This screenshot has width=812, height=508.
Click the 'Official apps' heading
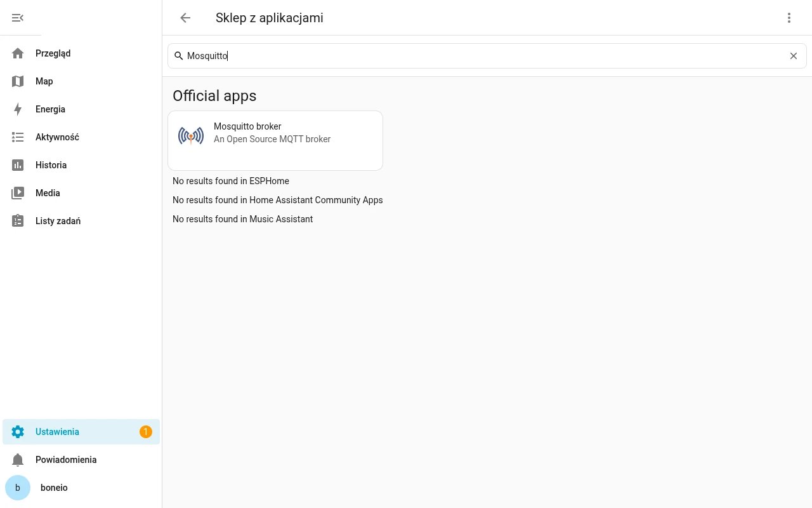point(214,96)
